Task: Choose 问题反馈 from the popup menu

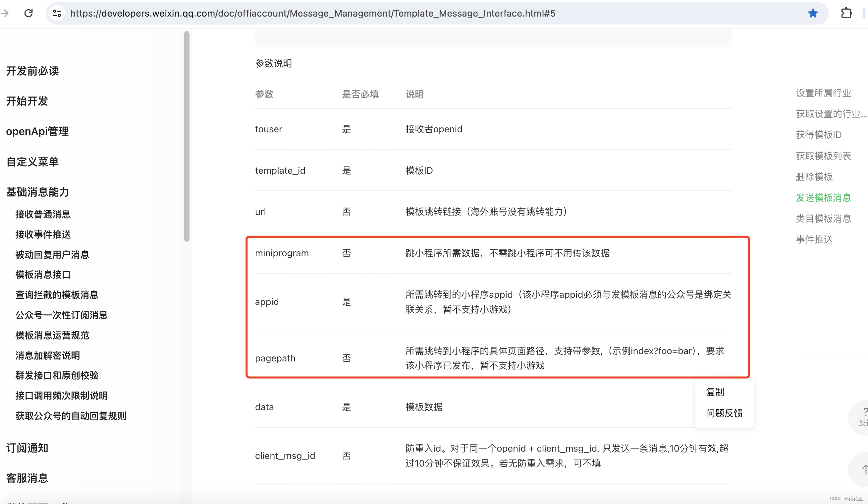Action: point(724,413)
